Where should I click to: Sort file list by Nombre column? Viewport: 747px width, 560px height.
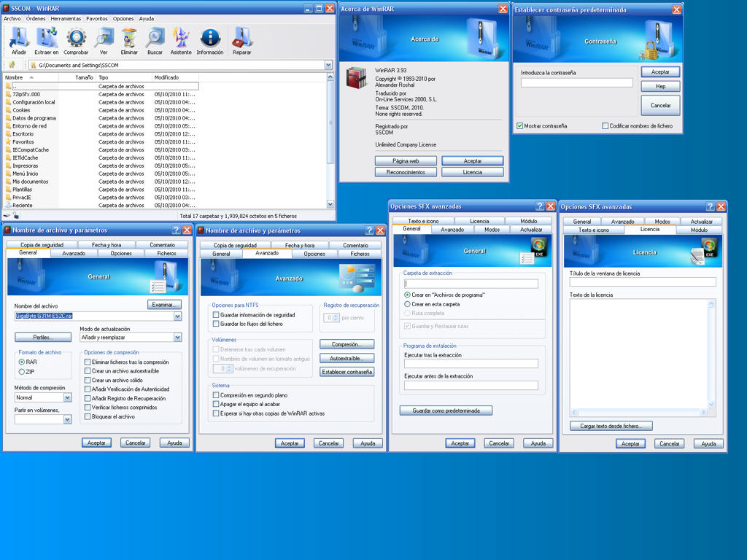[31, 77]
